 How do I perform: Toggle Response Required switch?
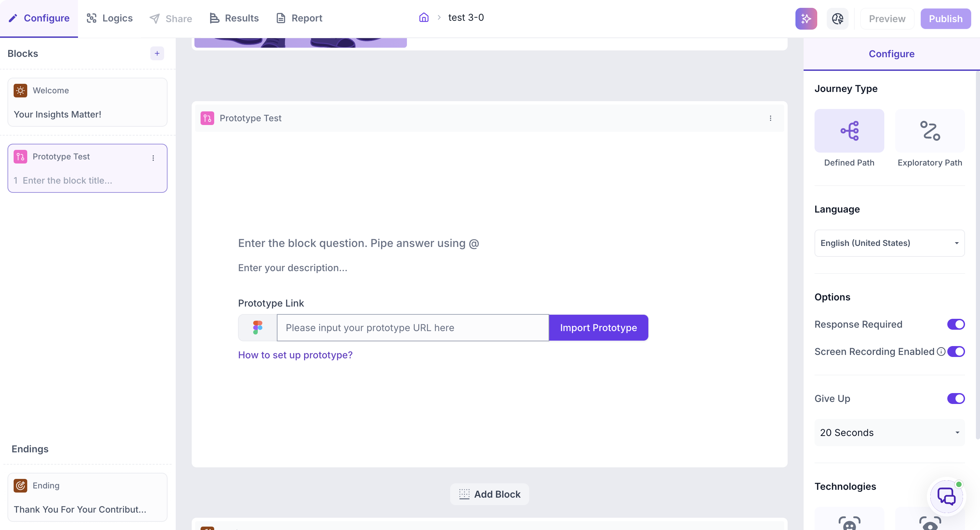[955, 324]
